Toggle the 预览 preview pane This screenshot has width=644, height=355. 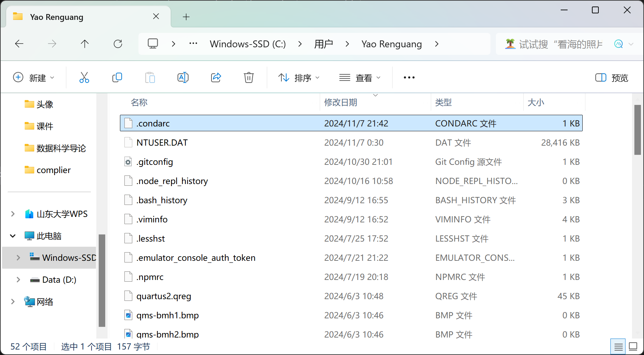click(612, 78)
